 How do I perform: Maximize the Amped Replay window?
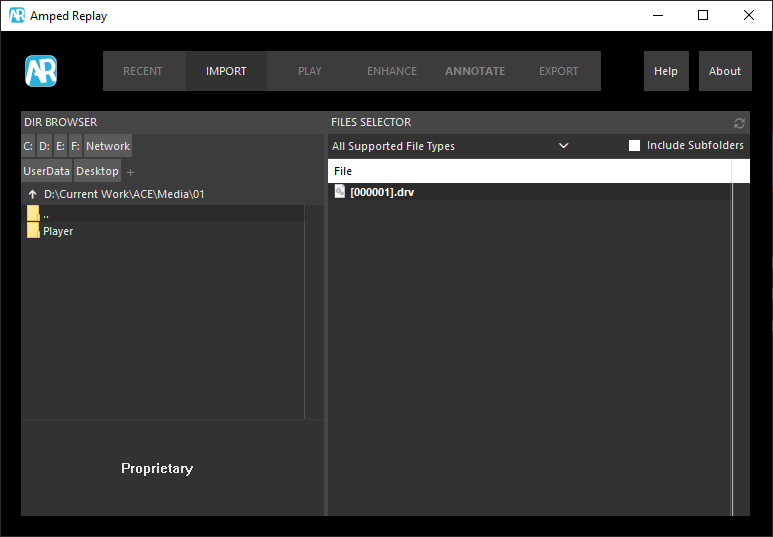click(x=703, y=15)
